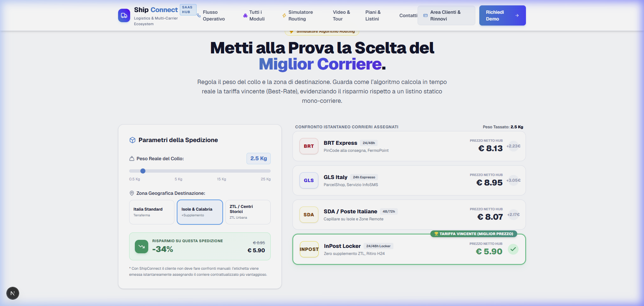644x306 pixels.
Task: Click the arrow icon in Richiedi Demo
Action: point(517,15)
